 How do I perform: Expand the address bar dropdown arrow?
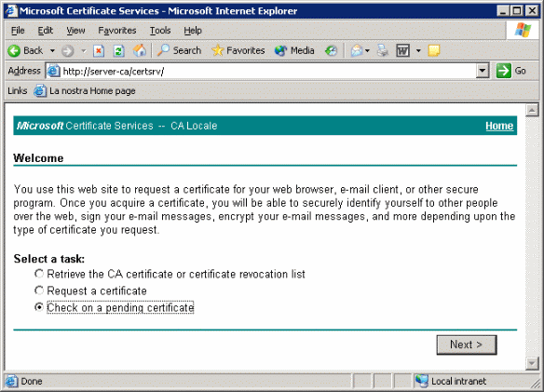(x=483, y=71)
